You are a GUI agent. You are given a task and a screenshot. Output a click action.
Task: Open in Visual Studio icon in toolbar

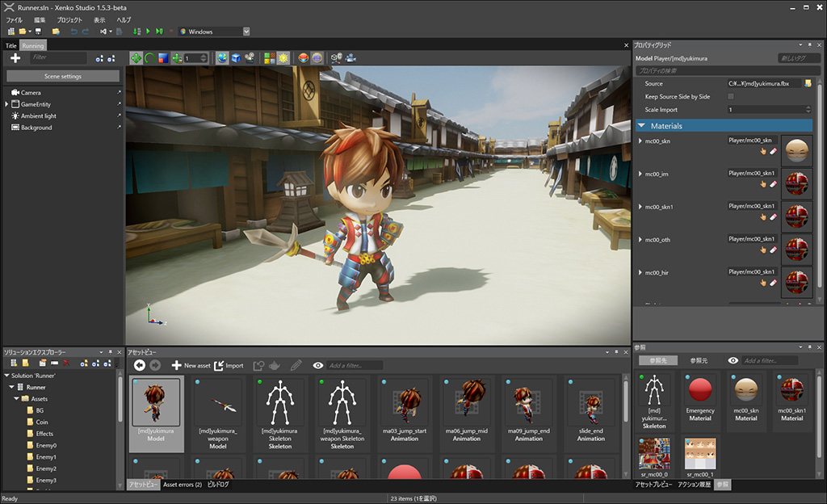103,31
